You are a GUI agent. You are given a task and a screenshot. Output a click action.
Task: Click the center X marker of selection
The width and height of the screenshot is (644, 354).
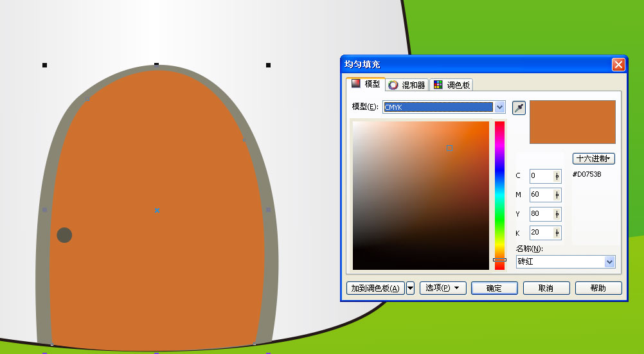[157, 210]
